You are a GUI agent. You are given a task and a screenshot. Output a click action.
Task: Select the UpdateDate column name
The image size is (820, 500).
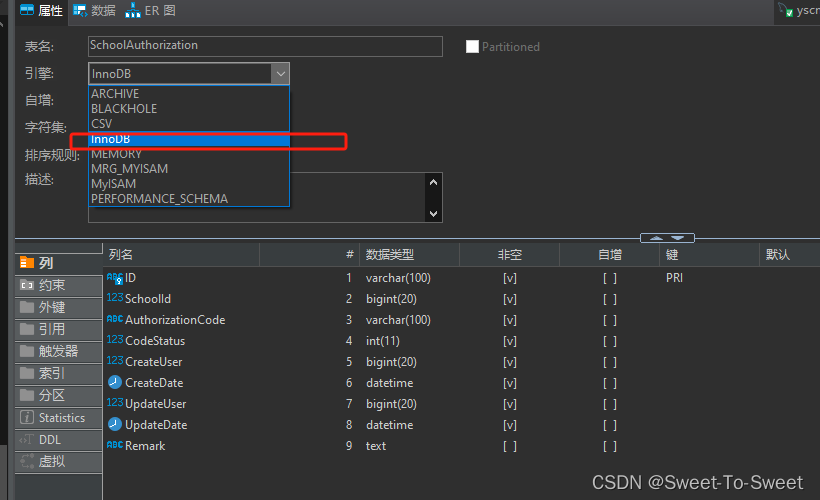point(156,425)
